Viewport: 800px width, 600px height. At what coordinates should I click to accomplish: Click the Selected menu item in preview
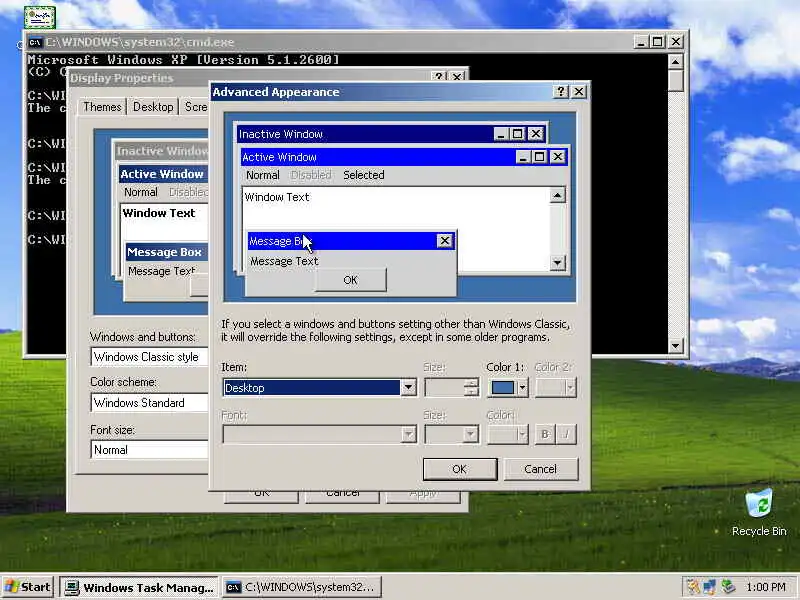(x=364, y=175)
